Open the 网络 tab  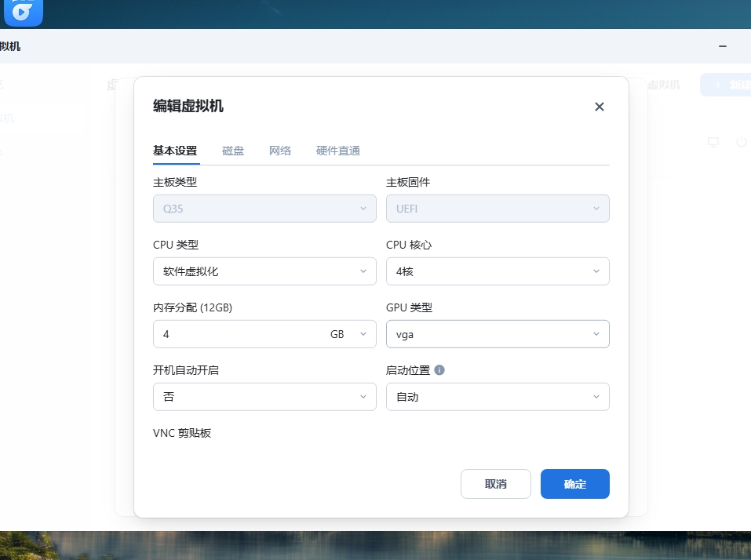[280, 151]
